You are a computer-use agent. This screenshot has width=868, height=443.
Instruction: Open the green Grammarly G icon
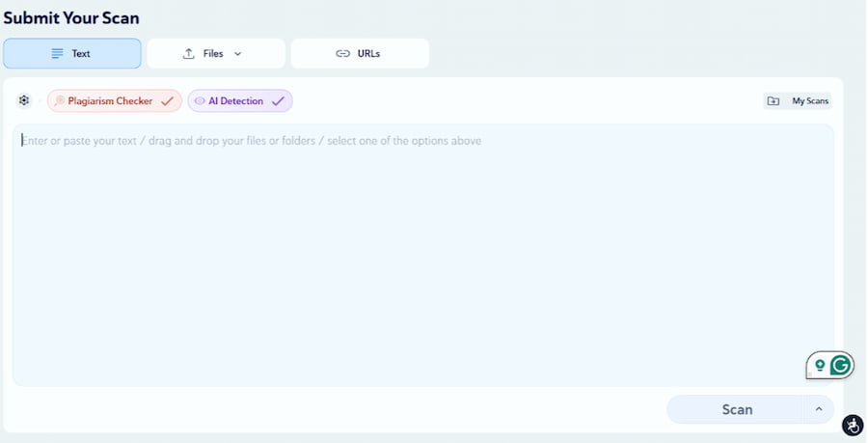click(841, 365)
